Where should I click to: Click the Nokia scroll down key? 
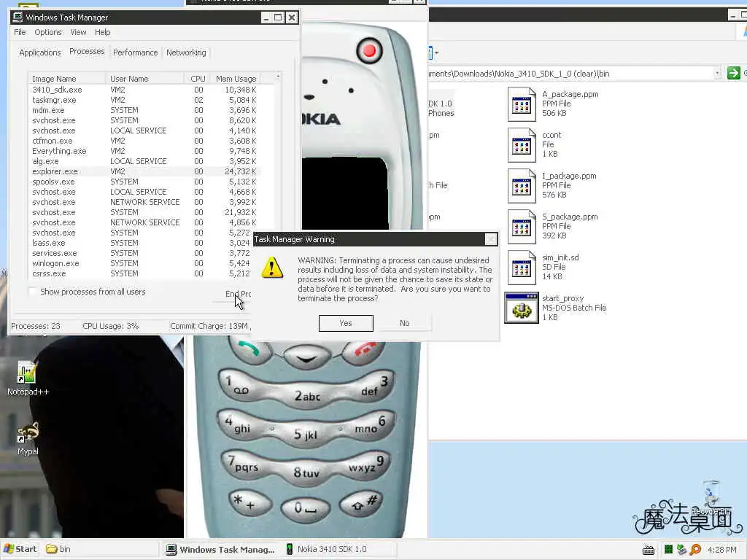[x=307, y=358]
